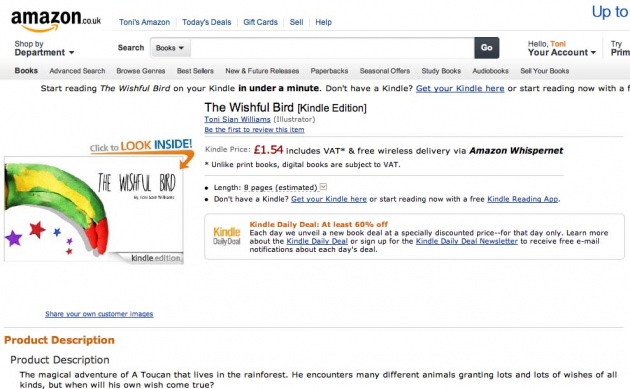Select Gift Cards in top navigation
This screenshot has height=389, width=630.
[x=260, y=22]
